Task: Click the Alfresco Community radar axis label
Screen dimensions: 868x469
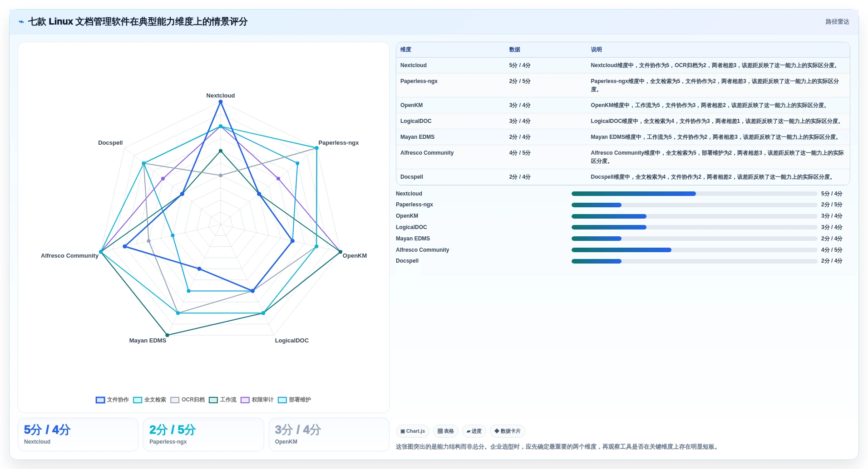Action: pos(70,256)
